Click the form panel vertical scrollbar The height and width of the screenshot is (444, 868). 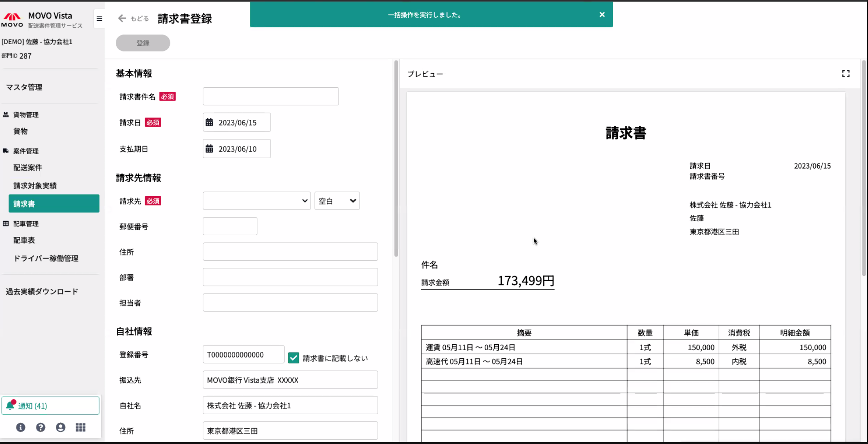click(396, 159)
